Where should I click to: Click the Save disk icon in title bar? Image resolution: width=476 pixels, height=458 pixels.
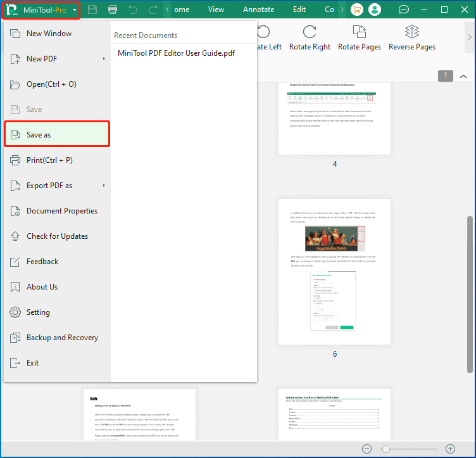coord(92,10)
